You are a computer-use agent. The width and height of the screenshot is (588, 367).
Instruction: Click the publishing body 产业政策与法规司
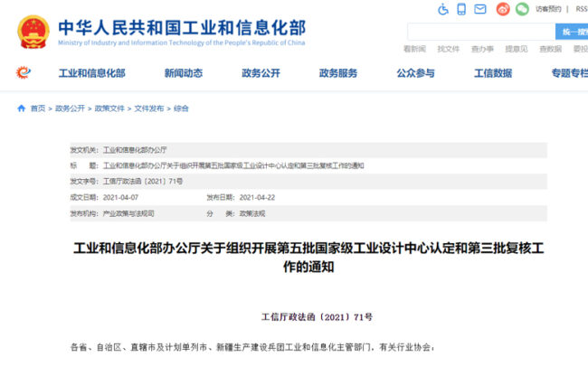(128, 213)
